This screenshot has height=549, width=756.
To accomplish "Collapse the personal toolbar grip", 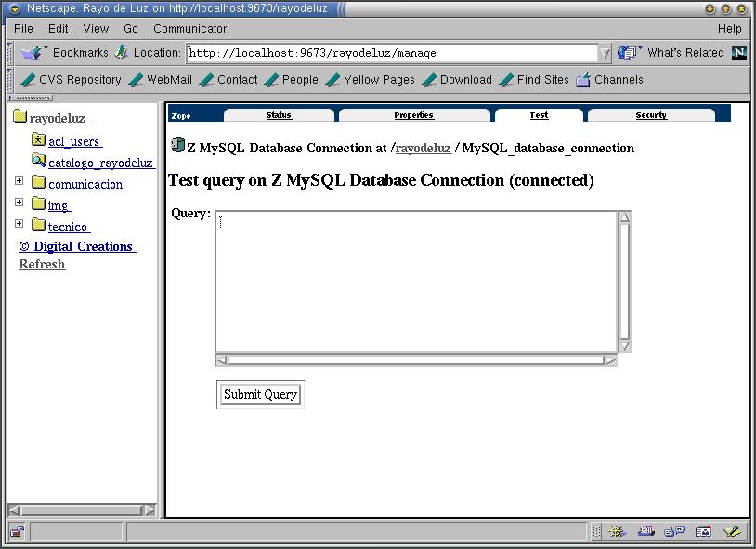I will (9, 80).
